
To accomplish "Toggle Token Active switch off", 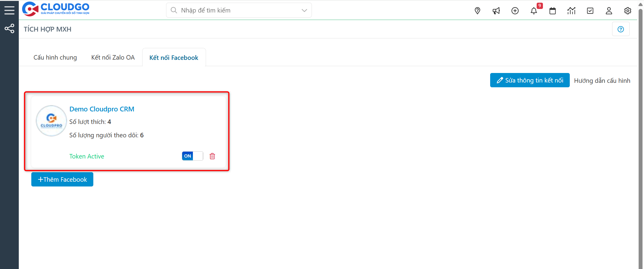I will [192, 156].
